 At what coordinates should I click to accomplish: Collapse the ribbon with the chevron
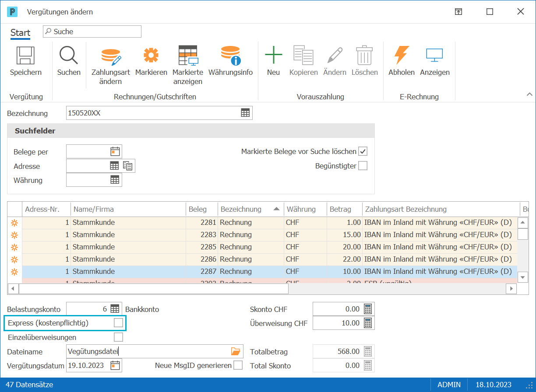(529, 94)
